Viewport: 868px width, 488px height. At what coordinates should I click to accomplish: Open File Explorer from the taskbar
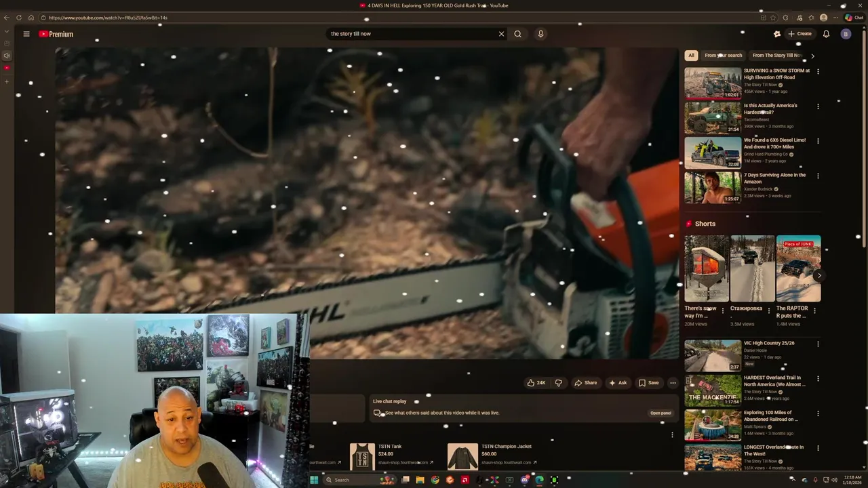click(x=420, y=480)
